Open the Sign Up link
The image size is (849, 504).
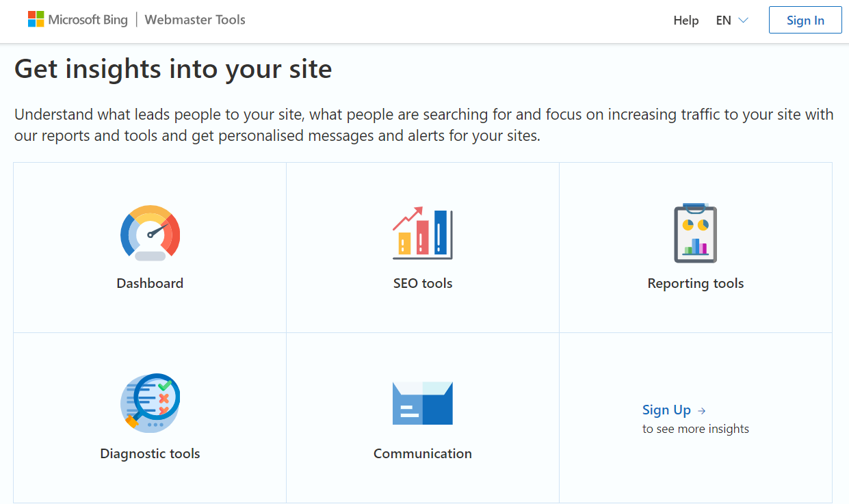coord(666,410)
